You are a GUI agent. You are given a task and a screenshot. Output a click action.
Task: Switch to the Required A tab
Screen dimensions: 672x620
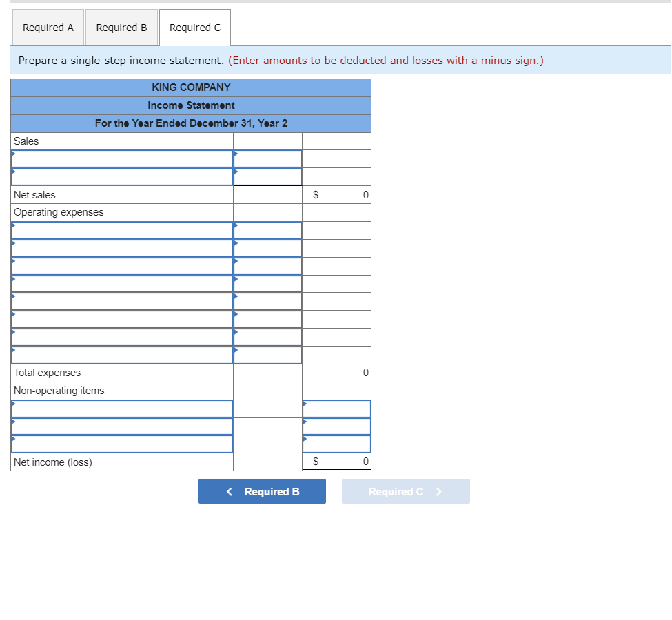click(x=48, y=28)
